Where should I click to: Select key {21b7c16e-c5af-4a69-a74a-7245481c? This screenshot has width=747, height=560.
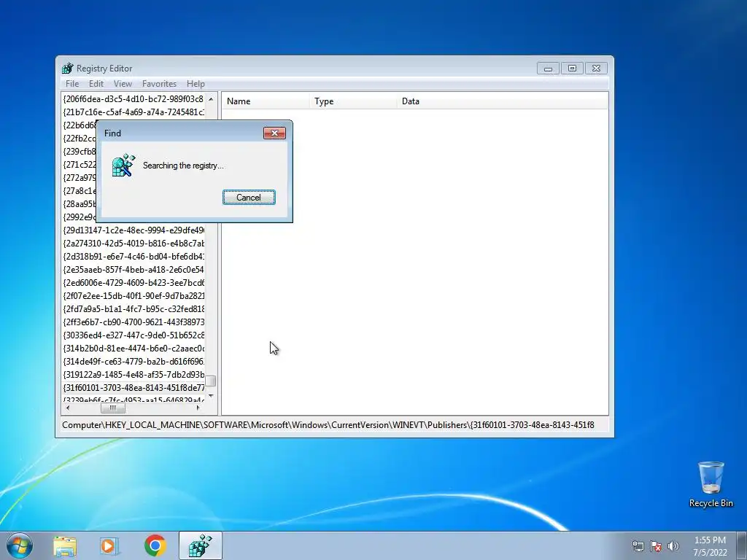click(x=133, y=112)
